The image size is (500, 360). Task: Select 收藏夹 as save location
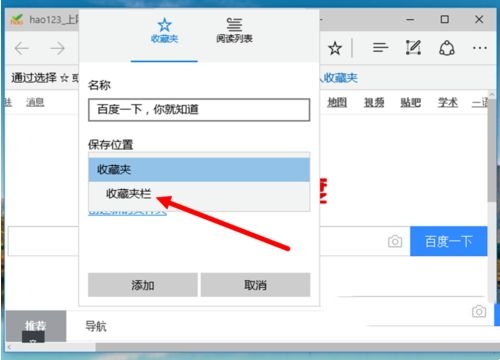click(199, 170)
